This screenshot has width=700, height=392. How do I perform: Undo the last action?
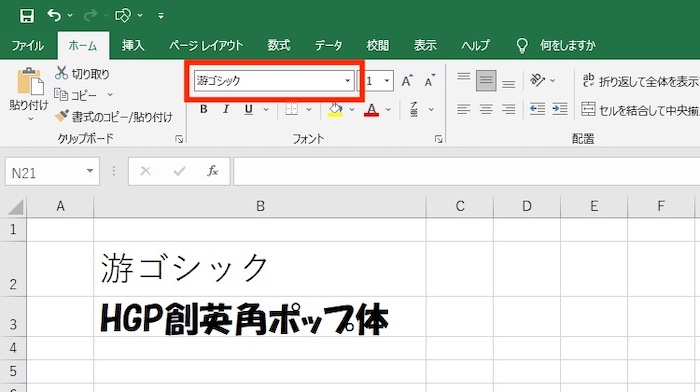click(x=54, y=16)
